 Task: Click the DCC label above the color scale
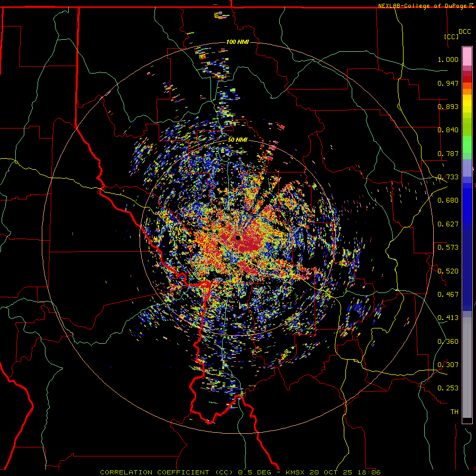tap(464, 32)
